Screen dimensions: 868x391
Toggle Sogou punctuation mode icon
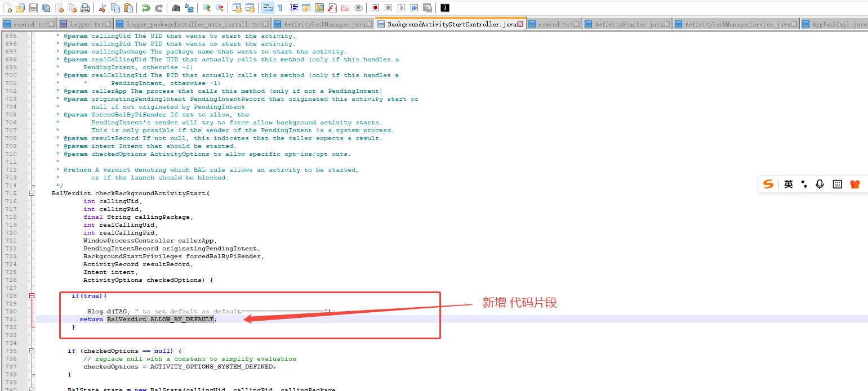coord(804,184)
